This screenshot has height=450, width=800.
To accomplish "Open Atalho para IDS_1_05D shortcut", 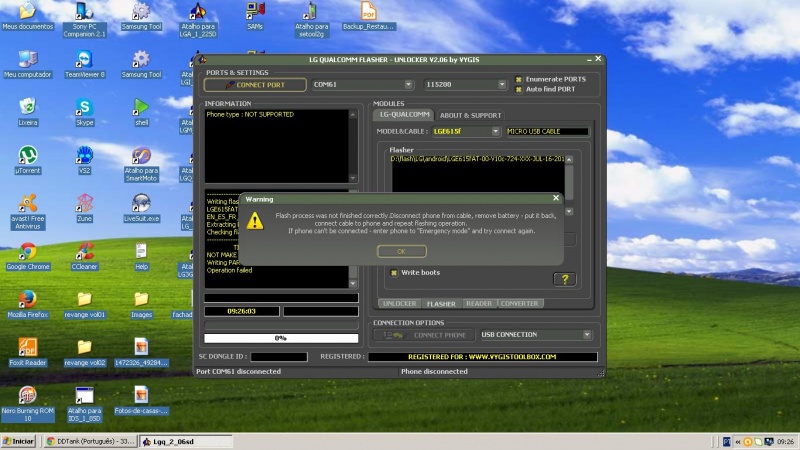I will tap(84, 404).
